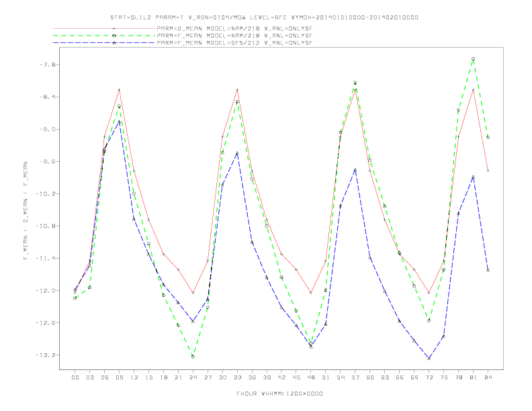Click the 00 x-axis tick label
The width and height of the screenshot is (532, 411).
[75, 377]
